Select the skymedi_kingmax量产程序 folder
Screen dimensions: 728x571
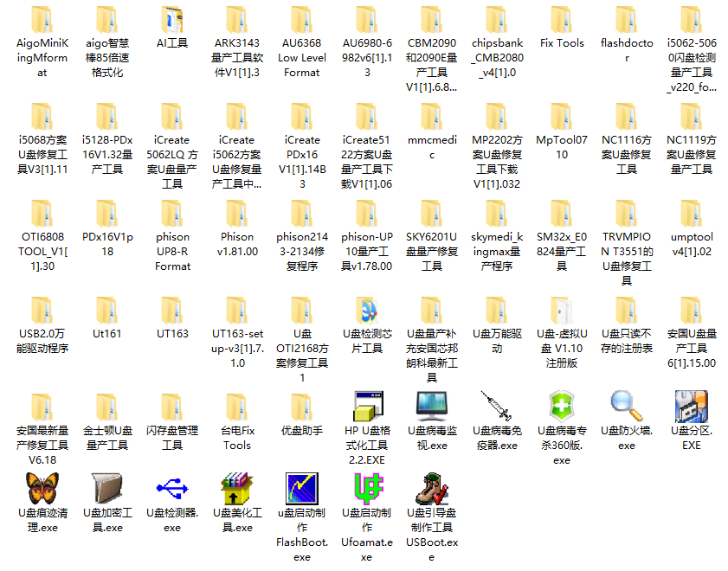pos(497,214)
